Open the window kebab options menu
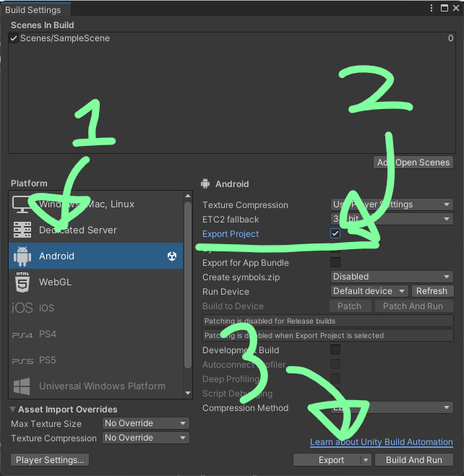This screenshot has width=464, height=476. (431, 8)
